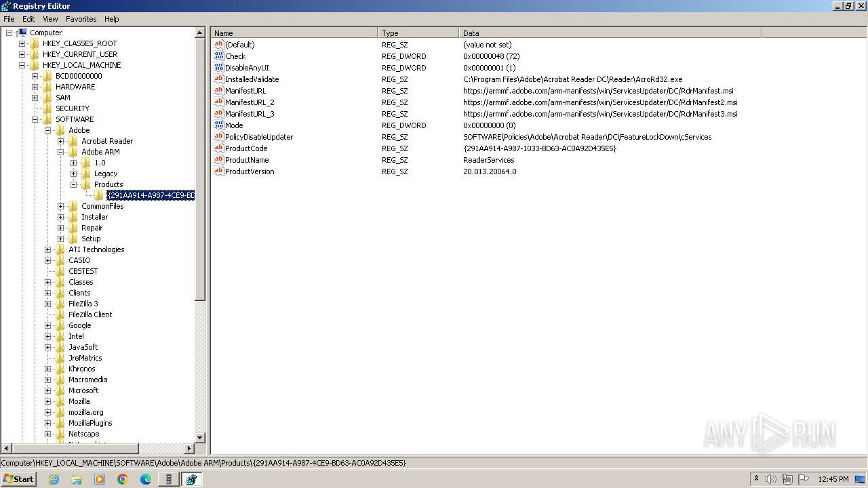Viewport: 868px width, 488px height.
Task: Open Windows Media Player from the taskbar
Action: coord(100,479)
